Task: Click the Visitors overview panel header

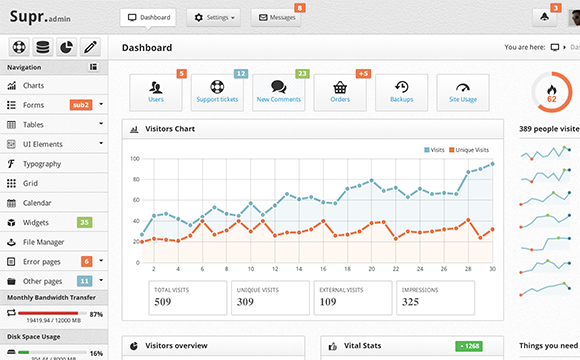Action: coord(213,346)
